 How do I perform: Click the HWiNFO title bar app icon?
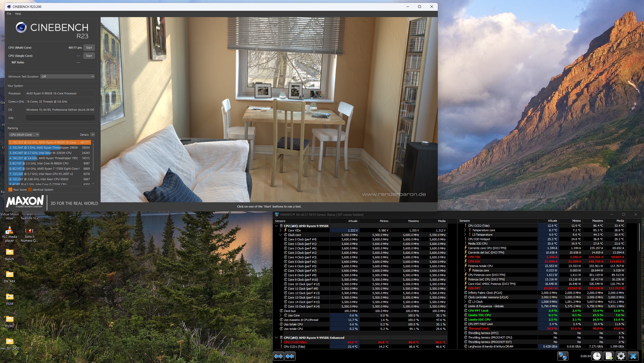[277, 214]
